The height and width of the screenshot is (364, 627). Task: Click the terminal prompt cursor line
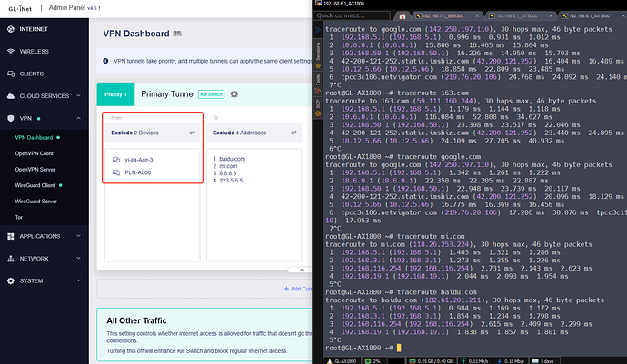pyautogui.click(x=363, y=348)
